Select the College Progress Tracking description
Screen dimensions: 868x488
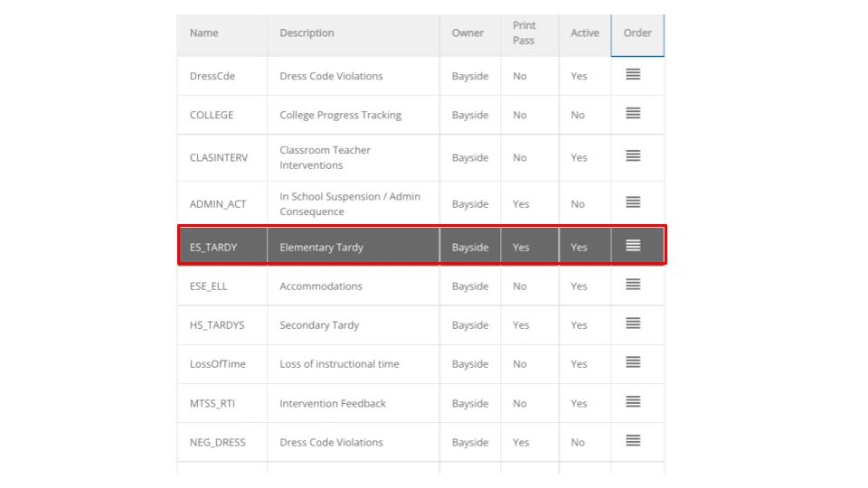coord(340,115)
